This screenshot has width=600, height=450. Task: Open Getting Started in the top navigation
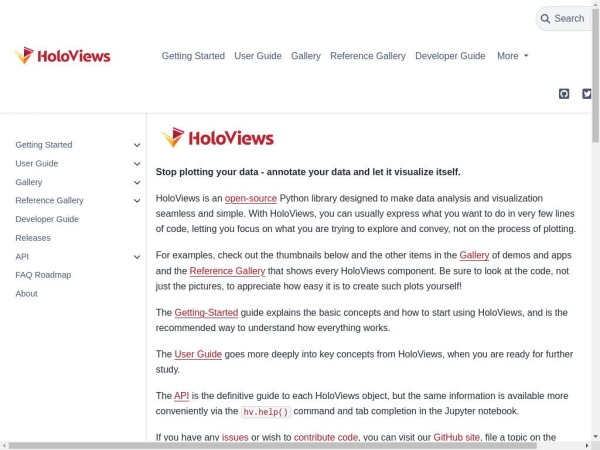[193, 56]
